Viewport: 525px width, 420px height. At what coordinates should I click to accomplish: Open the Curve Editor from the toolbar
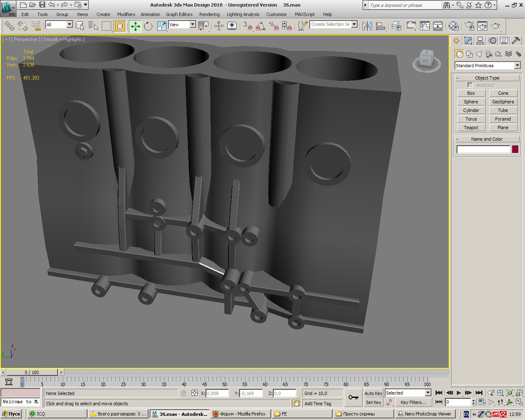pos(425,26)
